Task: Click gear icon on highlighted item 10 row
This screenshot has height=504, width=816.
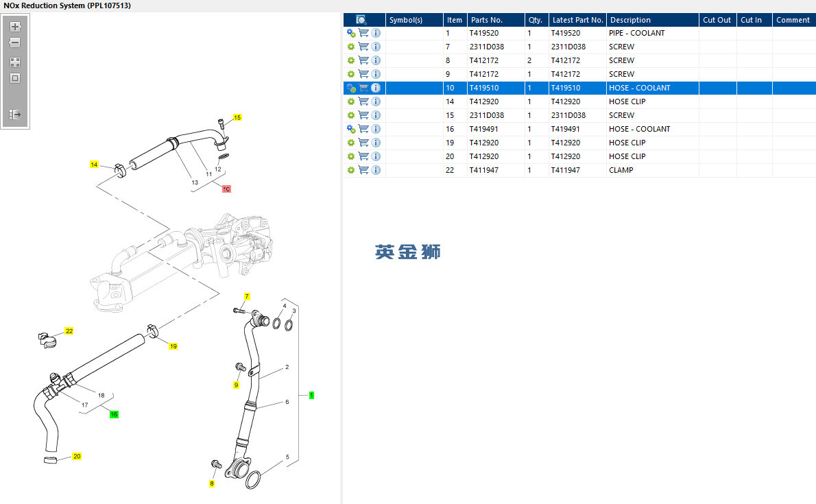Action: [351, 88]
